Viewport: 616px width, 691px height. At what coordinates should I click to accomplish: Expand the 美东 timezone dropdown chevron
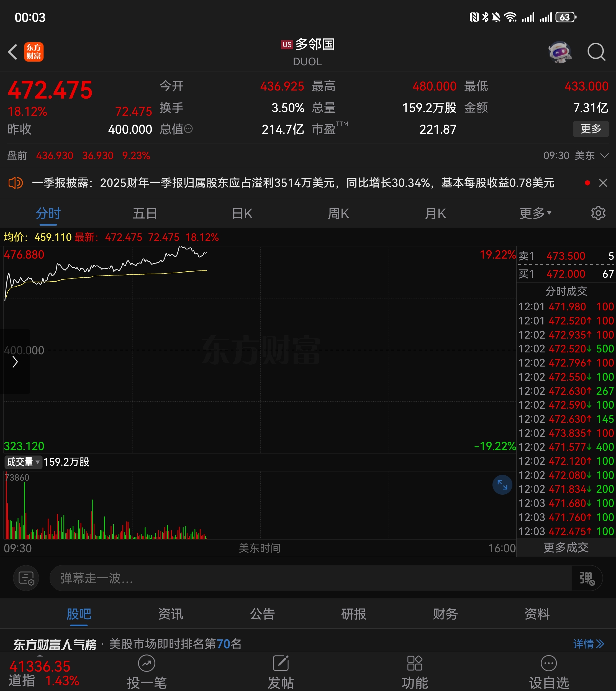coord(604,156)
